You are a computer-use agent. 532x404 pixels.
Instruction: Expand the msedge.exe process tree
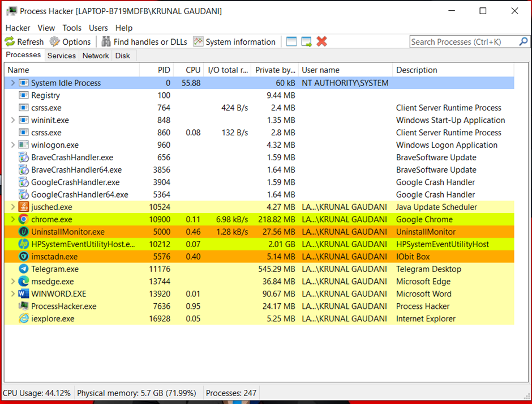tap(12, 282)
